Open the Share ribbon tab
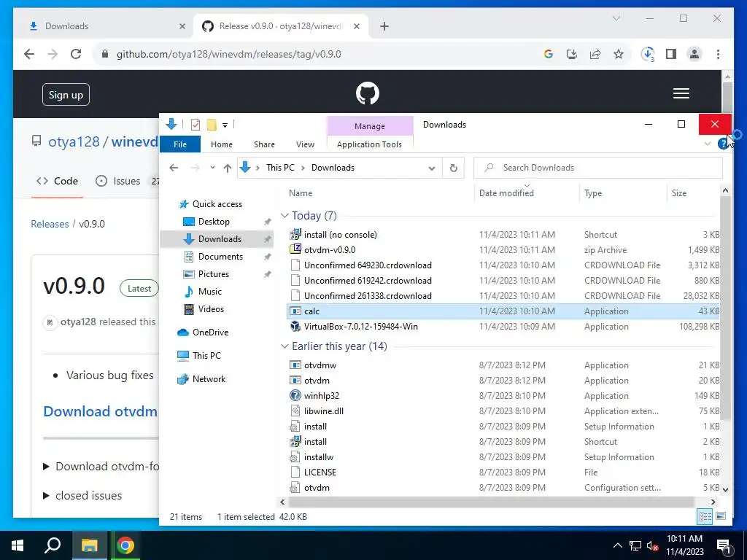This screenshot has width=747, height=560. (264, 144)
